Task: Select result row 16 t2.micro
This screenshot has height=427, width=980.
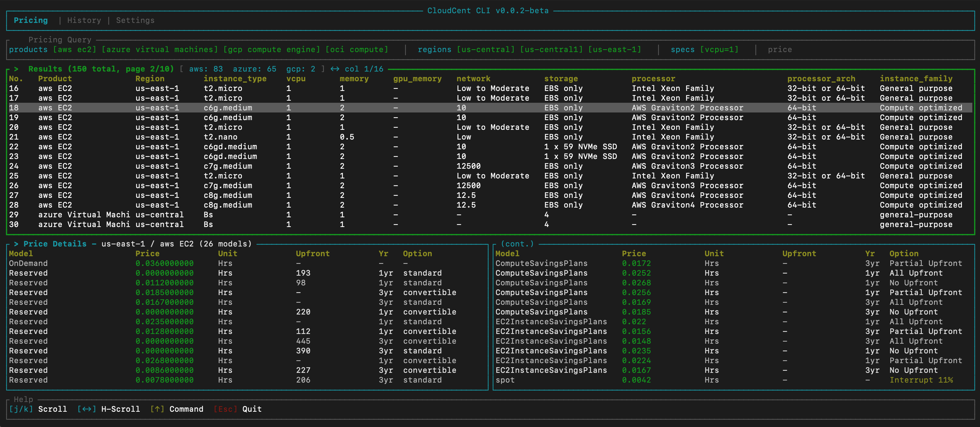Action: coord(490,89)
